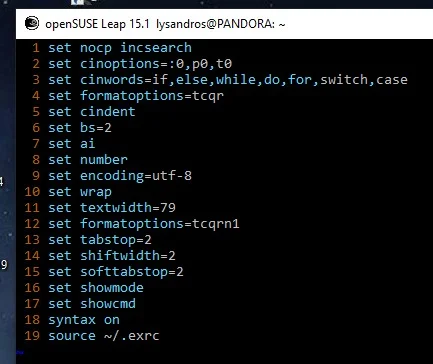Place cursor on 'cindent' in line 5

[x=108, y=112]
